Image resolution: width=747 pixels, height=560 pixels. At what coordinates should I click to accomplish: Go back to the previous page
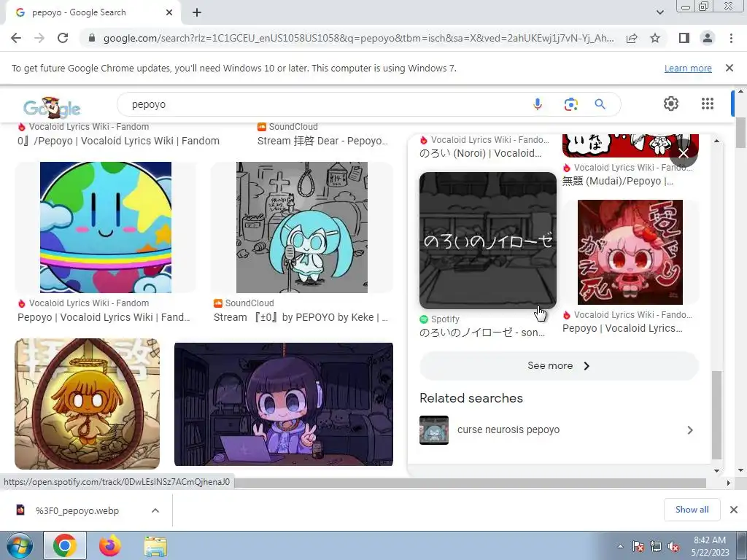click(x=16, y=38)
